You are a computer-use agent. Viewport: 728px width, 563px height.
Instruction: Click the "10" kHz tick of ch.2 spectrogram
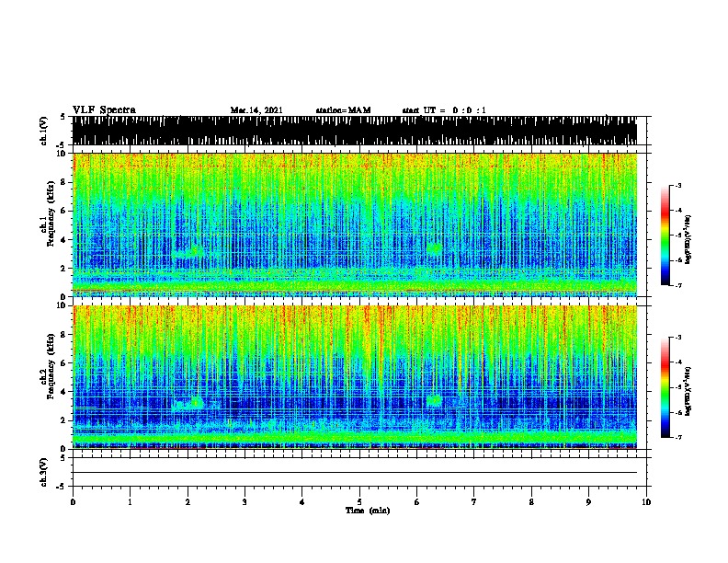point(62,305)
